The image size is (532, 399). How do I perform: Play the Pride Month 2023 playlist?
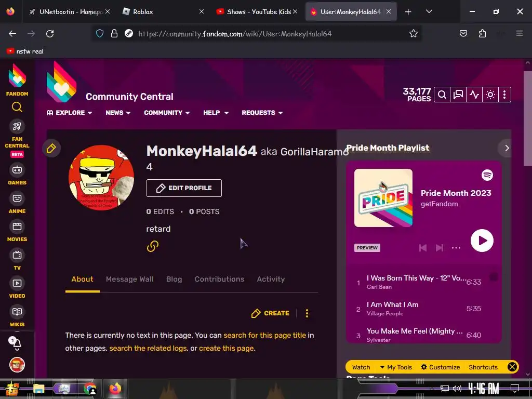(482, 241)
